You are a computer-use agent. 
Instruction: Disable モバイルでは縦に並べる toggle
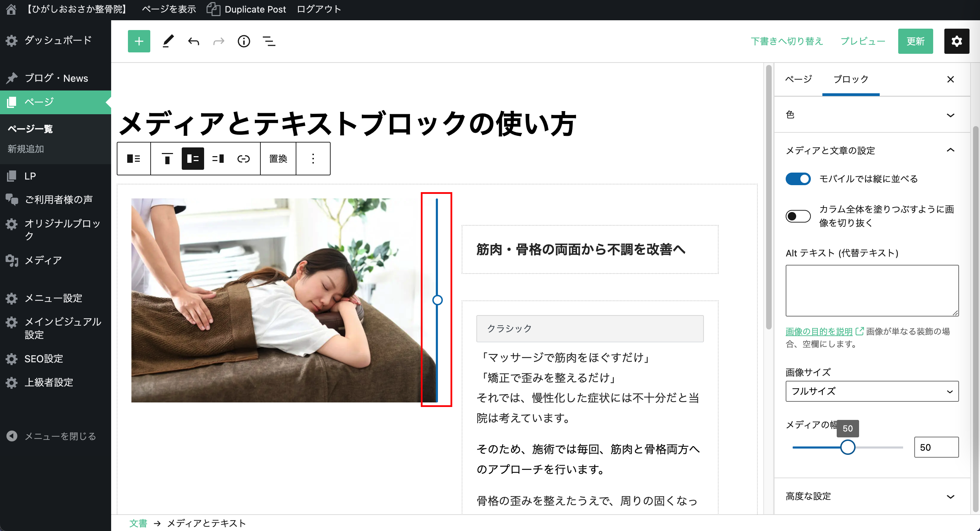tap(798, 179)
